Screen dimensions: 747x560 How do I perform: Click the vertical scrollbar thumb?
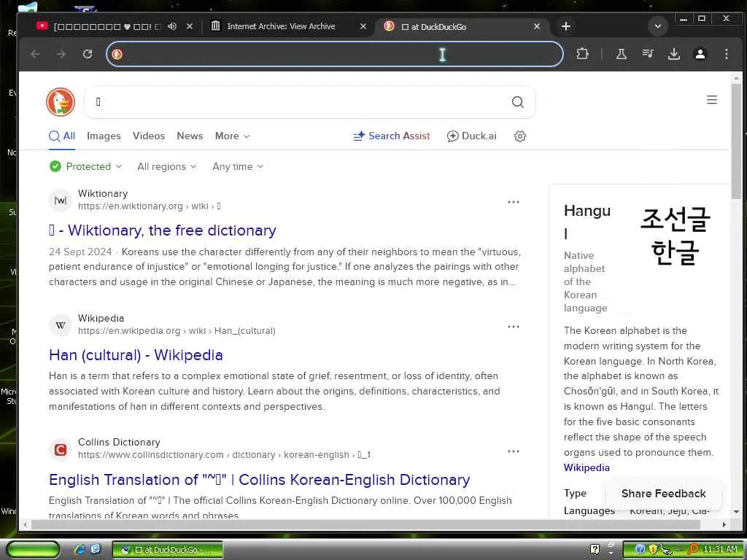(737, 141)
